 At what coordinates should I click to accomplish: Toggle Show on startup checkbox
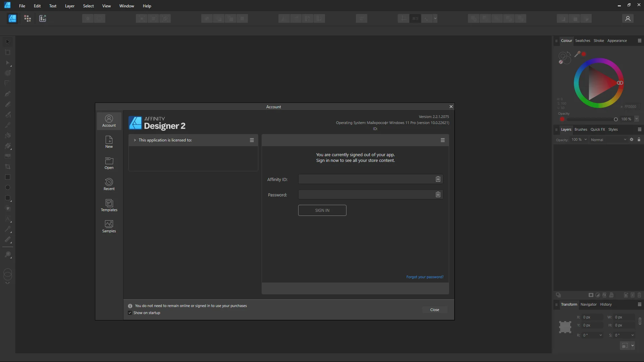(130, 313)
